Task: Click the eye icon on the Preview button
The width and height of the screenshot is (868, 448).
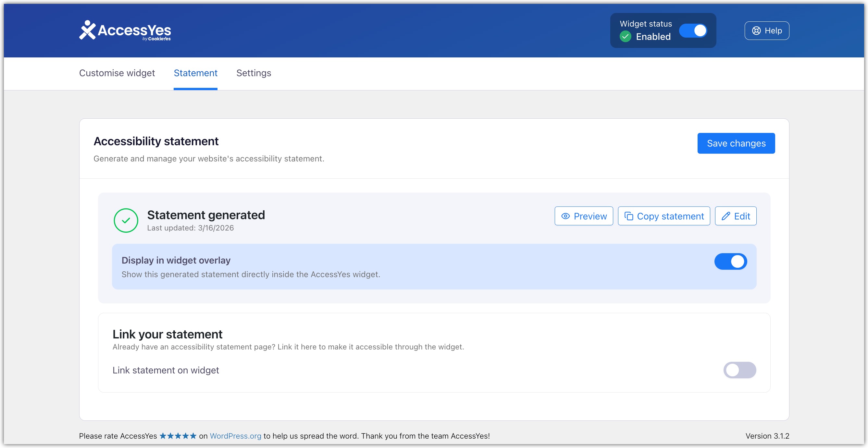Action: pos(565,216)
